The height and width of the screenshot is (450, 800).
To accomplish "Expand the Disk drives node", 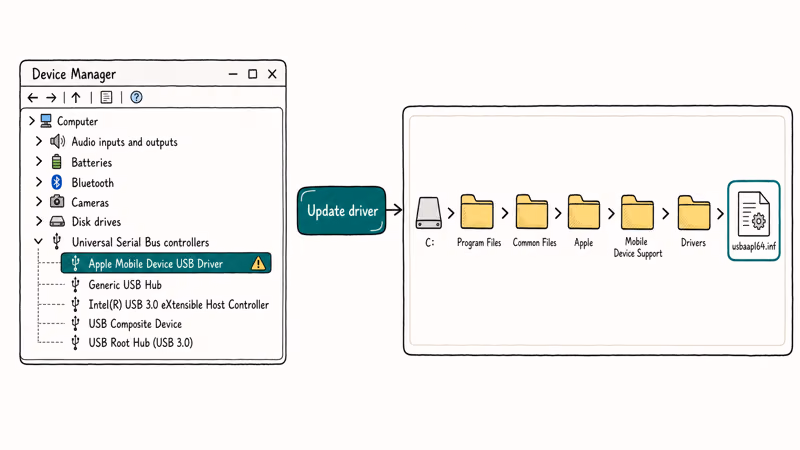I will click(39, 221).
